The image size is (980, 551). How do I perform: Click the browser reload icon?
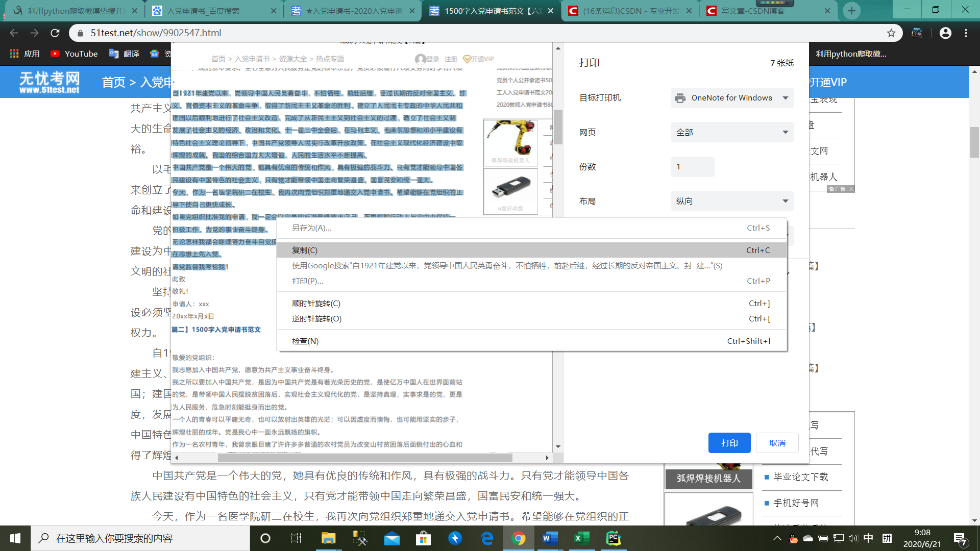click(55, 33)
